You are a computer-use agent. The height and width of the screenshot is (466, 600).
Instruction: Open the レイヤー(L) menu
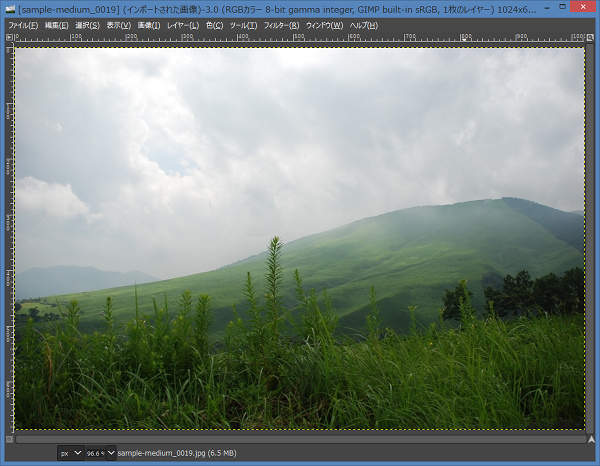[183, 26]
